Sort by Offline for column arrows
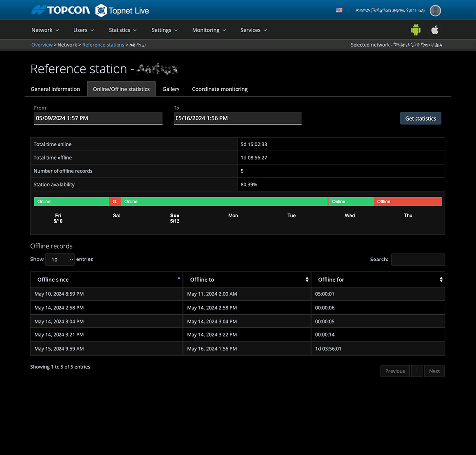 click(441, 280)
